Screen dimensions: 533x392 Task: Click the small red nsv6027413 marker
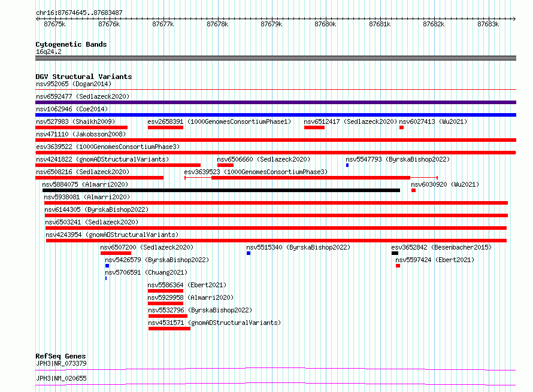[x=401, y=127]
